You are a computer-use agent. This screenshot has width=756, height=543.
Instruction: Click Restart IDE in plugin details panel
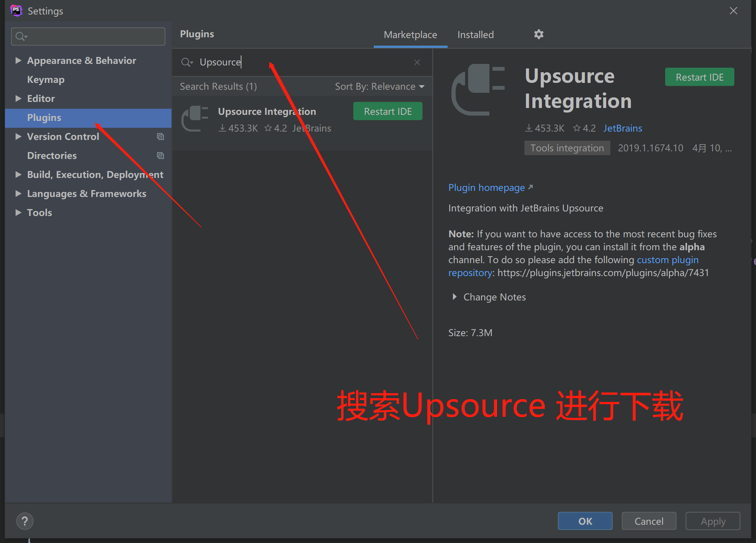click(699, 77)
